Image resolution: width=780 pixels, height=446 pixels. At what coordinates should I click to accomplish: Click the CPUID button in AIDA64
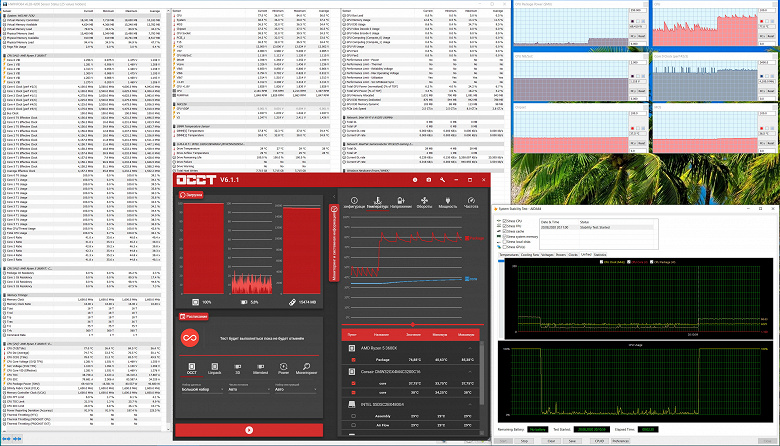(x=599, y=441)
